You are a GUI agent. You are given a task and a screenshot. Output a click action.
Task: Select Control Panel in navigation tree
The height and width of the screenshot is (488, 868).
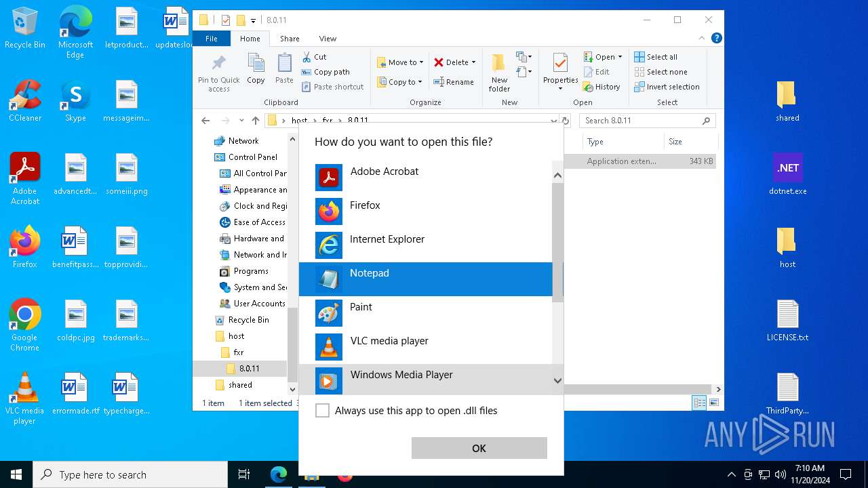pyautogui.click(x=252, y=157)
